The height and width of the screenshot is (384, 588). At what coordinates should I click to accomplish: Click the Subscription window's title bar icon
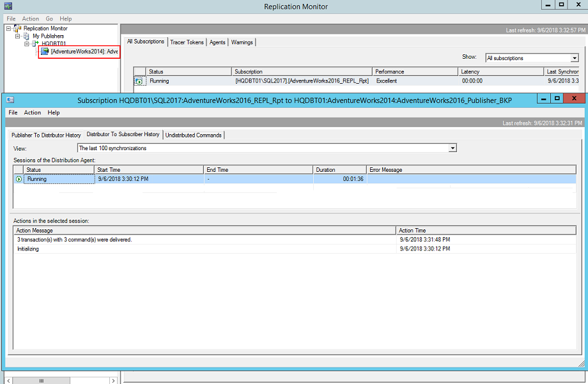pyautogui.click(x=10, y=100)
